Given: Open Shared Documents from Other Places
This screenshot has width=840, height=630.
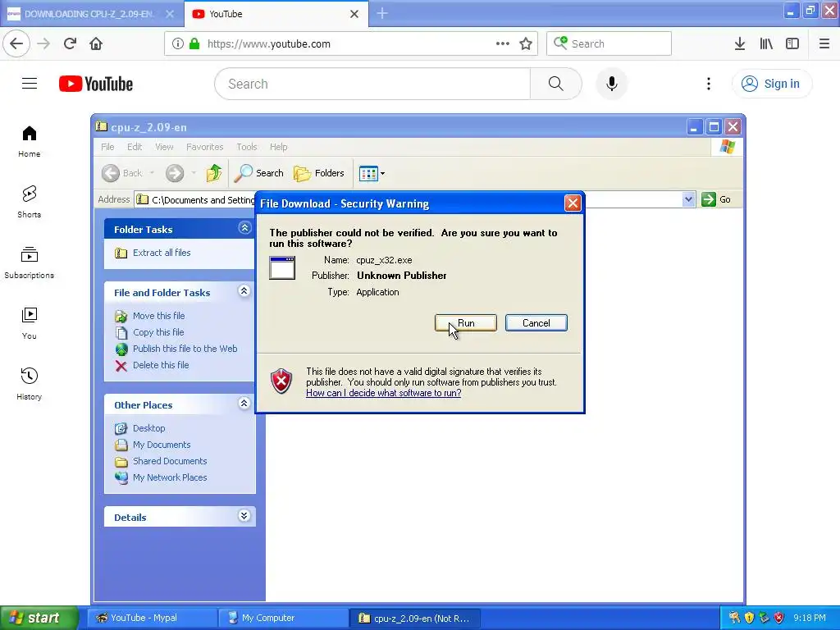Looking at the screenshot, I should click(x=170, y=461).
